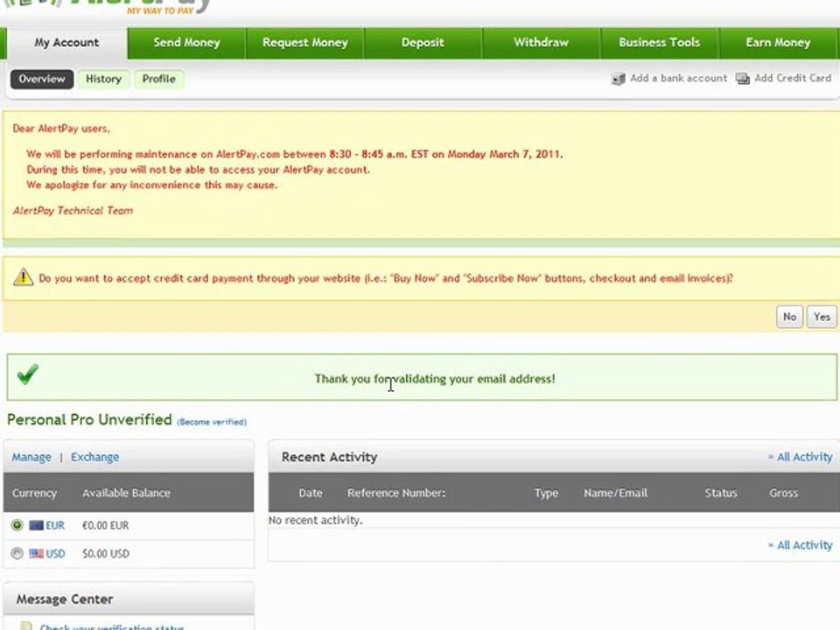Click the '$0.00 USD' balance value
Viewport: 840px width, 630px height.
(106, 553)
